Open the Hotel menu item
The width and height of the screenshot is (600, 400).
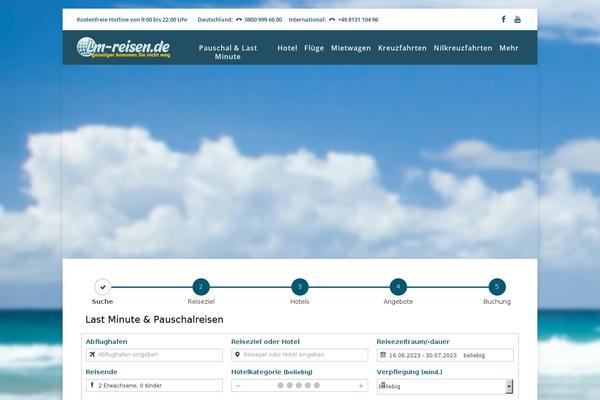287,48
